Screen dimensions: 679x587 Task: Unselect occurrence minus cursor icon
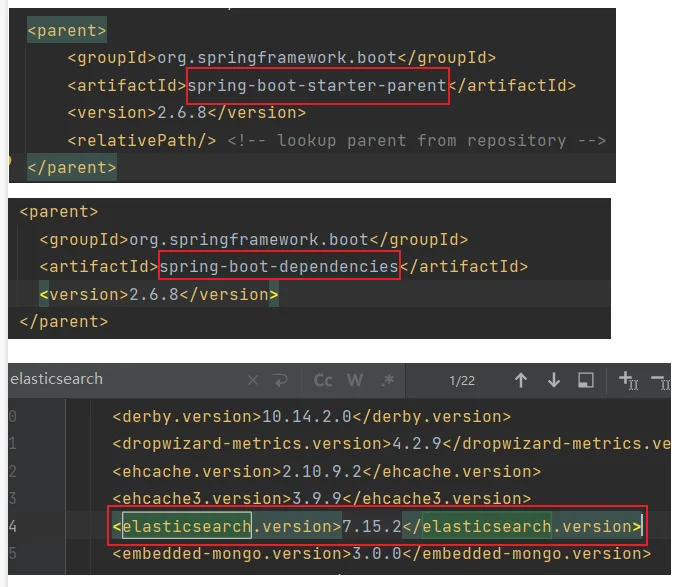(x=661, y=381)
